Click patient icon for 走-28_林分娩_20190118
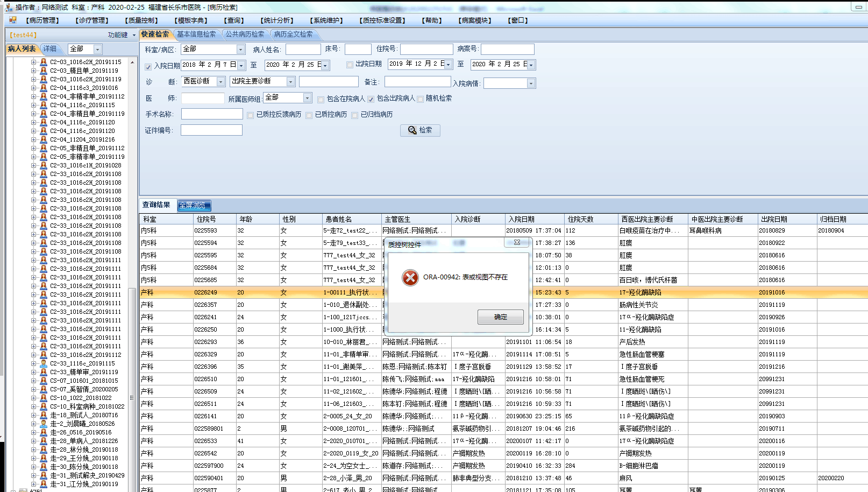 (x=44, y=449)
